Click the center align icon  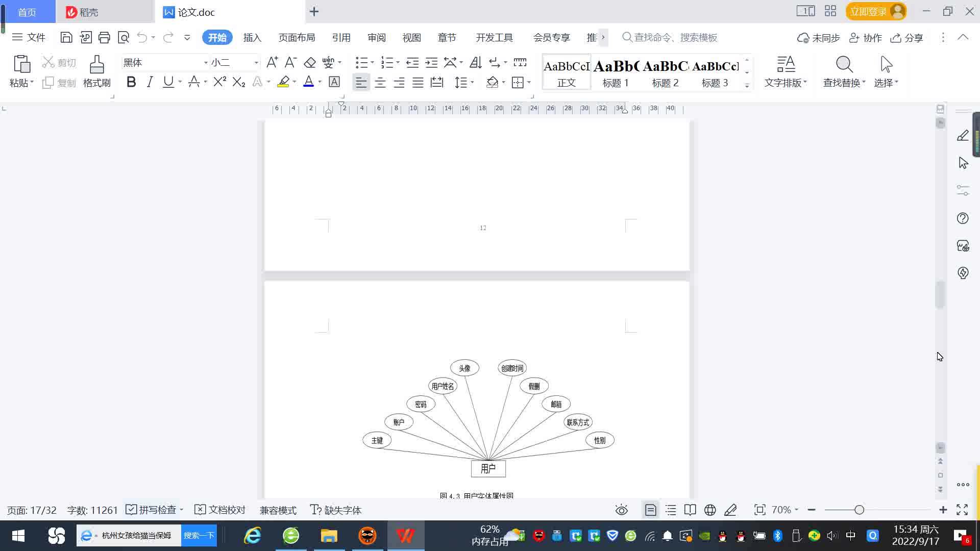(380, 82)
